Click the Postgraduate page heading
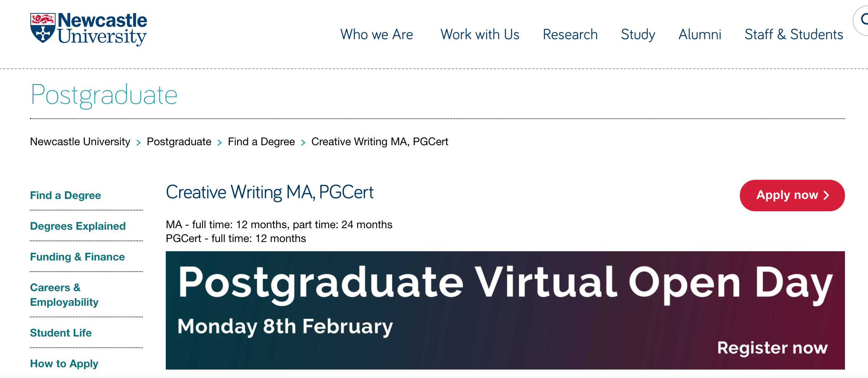This screenshot has width=868, height=378. 104,95
